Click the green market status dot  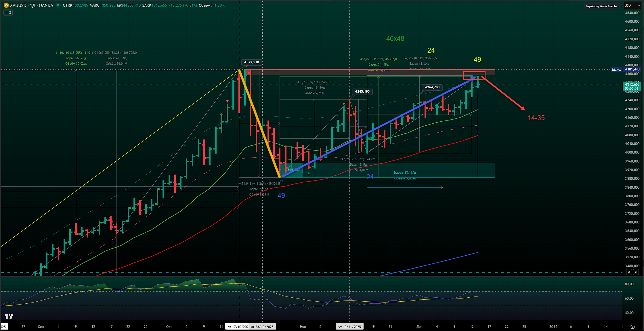pos(58,5)
